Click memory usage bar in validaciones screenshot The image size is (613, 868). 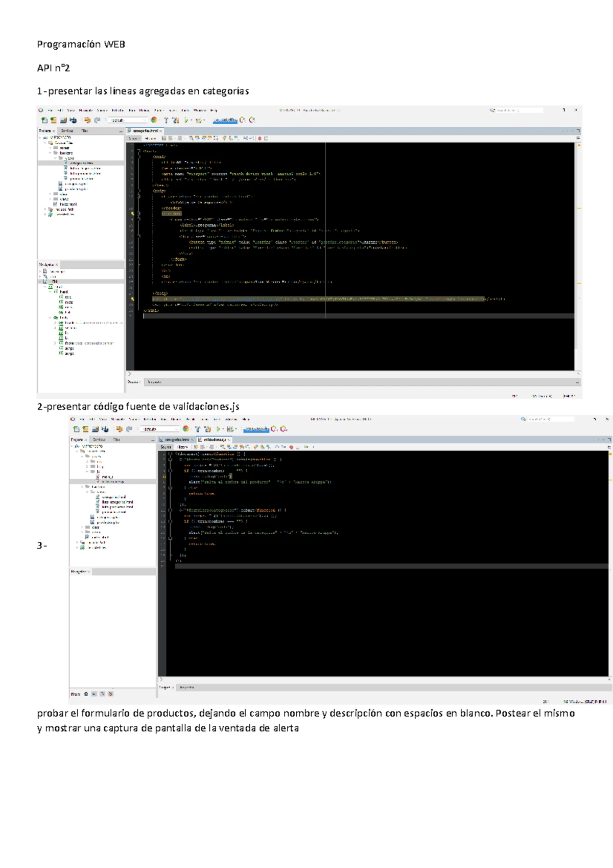coord(256,429)
